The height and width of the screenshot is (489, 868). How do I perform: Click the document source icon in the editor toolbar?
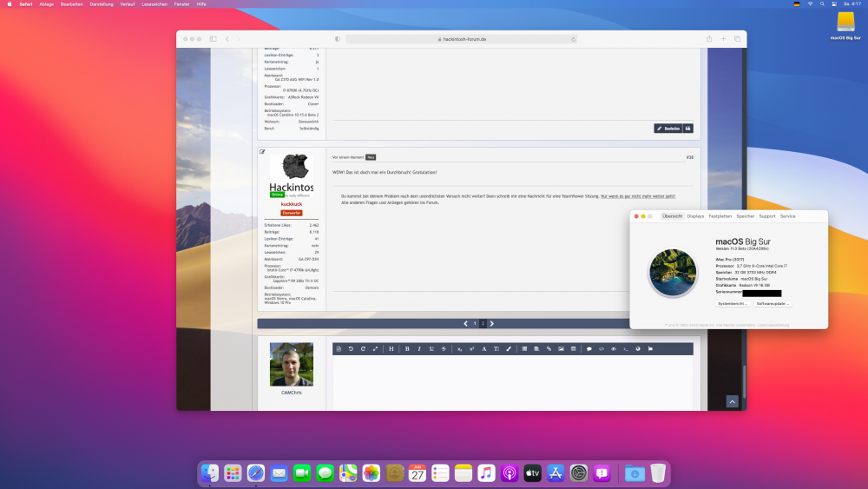tap(339, 349)
